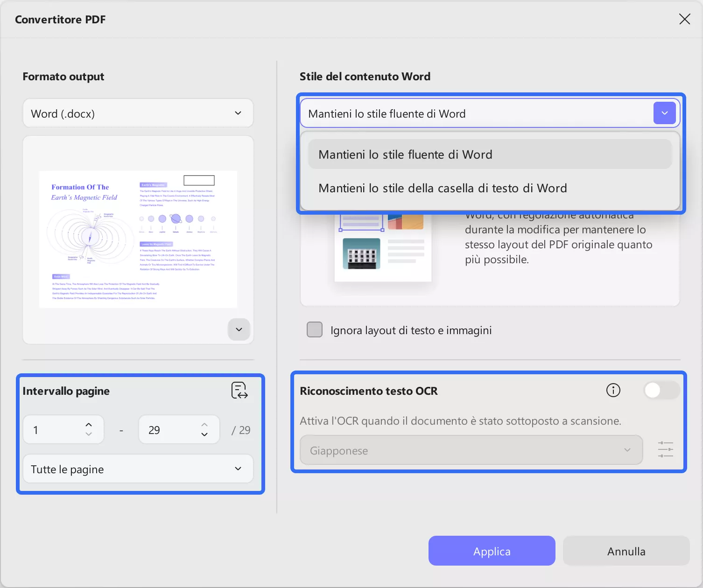Open advanced OCR settings via sliders icon
Viewport: 703px width, 588px height.
coord(665,449)
